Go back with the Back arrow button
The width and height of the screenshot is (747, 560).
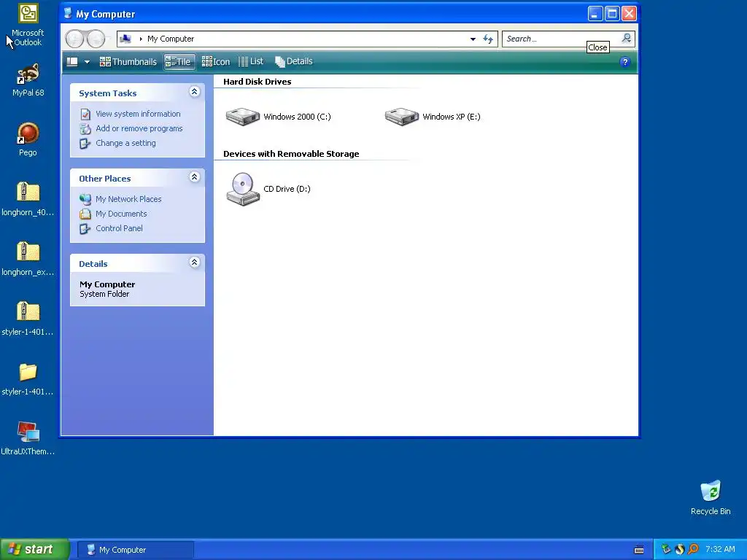coord(75,39)
